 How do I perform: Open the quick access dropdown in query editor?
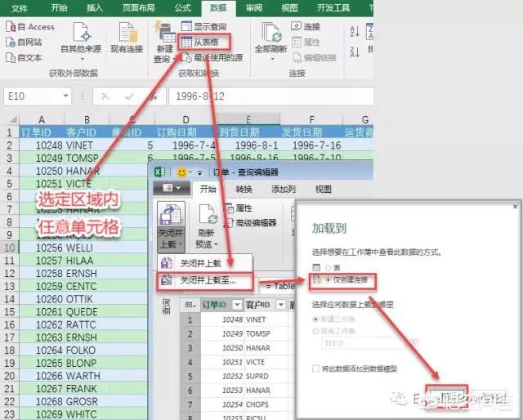click(199, 172)
